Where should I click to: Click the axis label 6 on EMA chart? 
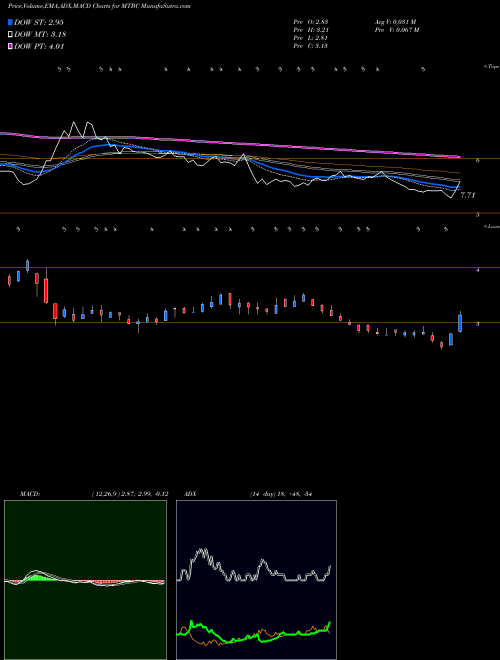[478, 160]
